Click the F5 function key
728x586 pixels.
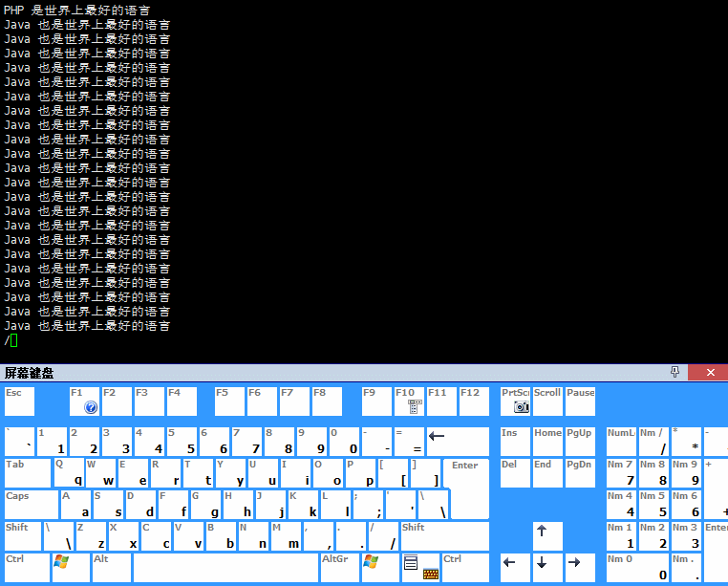click(229, 402)
